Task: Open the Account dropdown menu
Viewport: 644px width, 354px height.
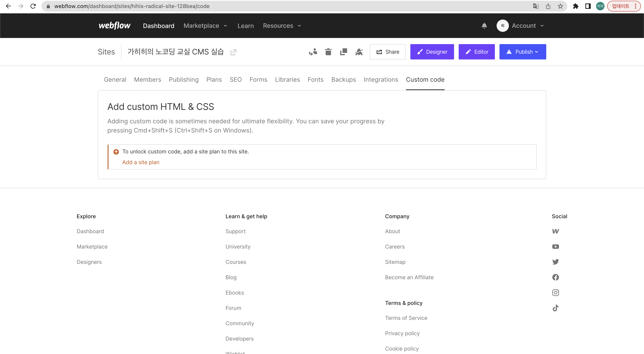Action: tap(528, 26)
